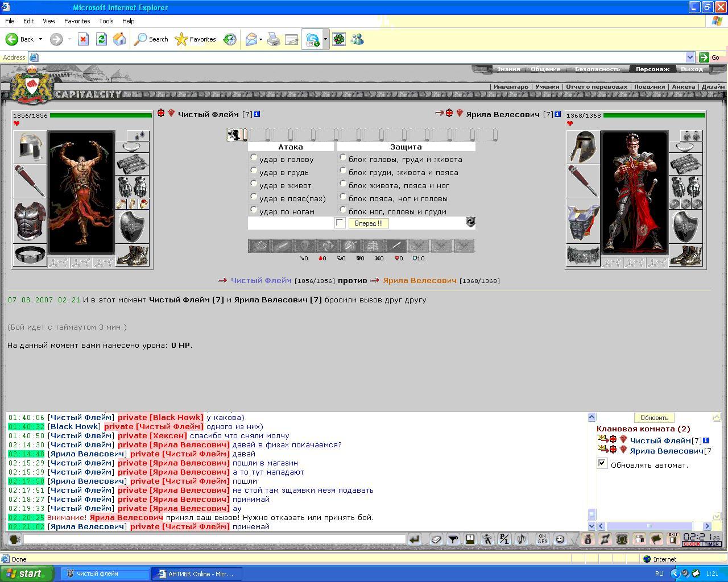Click the Back arrow button
Screen dimensions: 728x582
click(20, 39)
